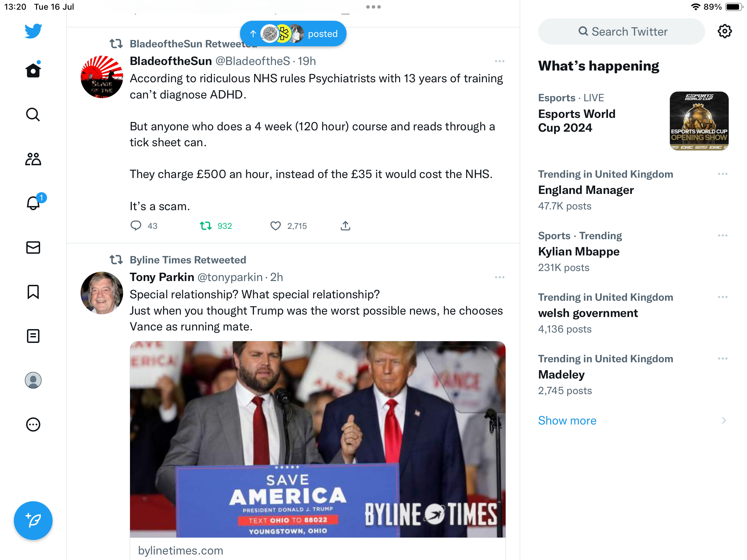Click the Search Twitter field
Screen dimensions: 747x560
(621, 31)
